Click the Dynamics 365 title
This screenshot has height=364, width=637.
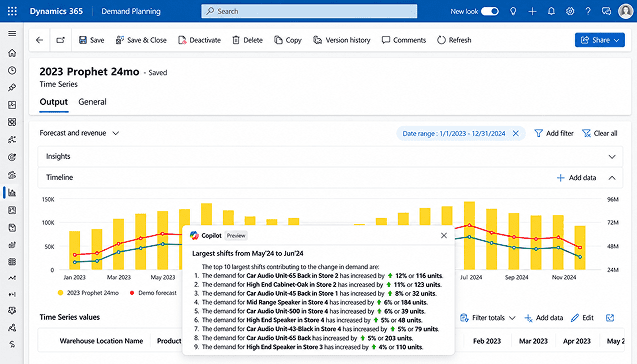56,11
